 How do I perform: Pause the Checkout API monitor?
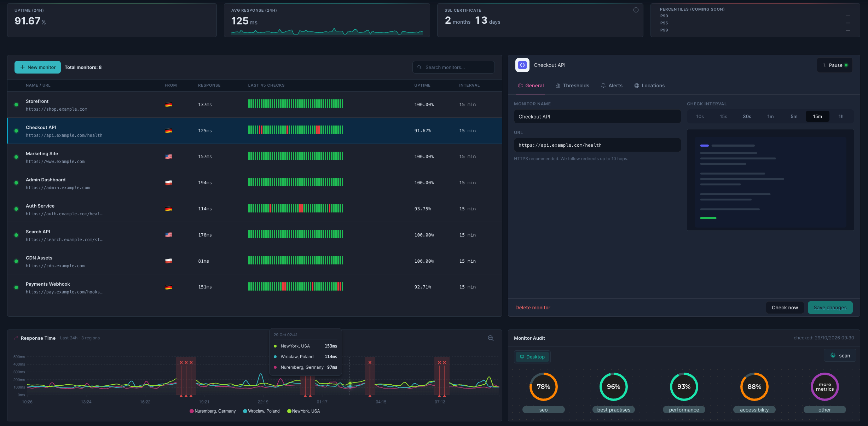[x=834, y=65]
